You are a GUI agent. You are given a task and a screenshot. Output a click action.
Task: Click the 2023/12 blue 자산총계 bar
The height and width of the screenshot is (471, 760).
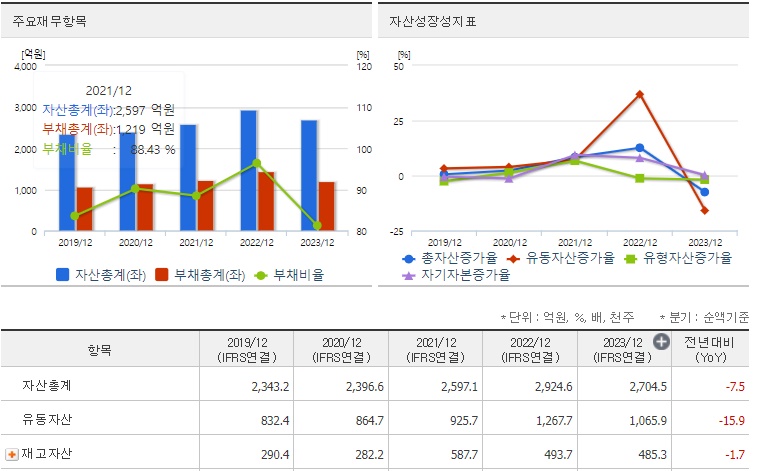(309, 175)
